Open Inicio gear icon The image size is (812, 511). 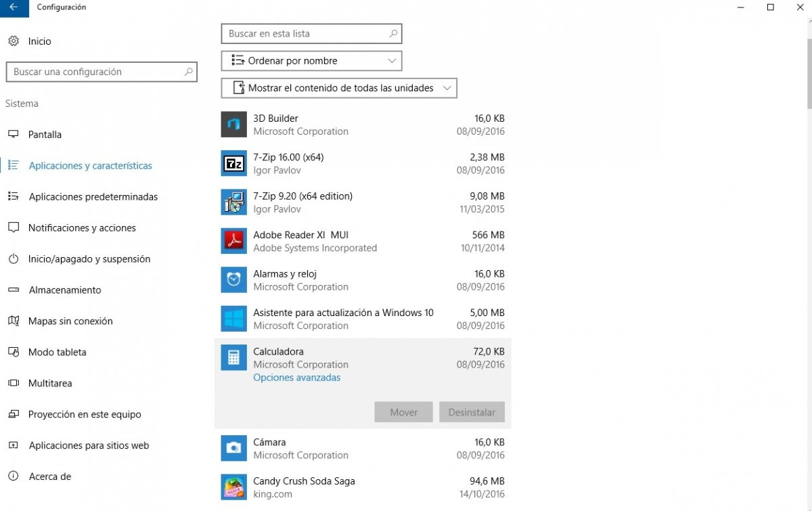(x=14, y=41)
